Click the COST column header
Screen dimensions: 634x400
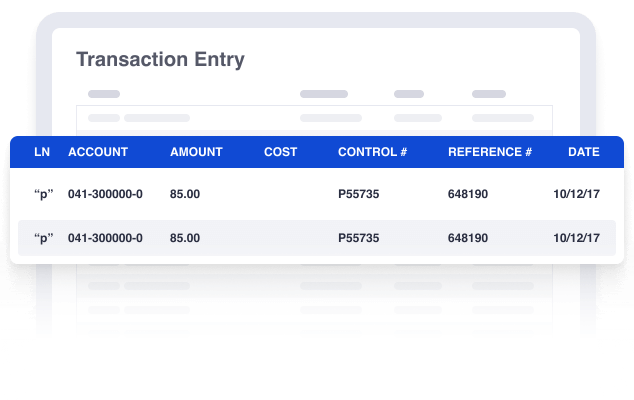281,152
